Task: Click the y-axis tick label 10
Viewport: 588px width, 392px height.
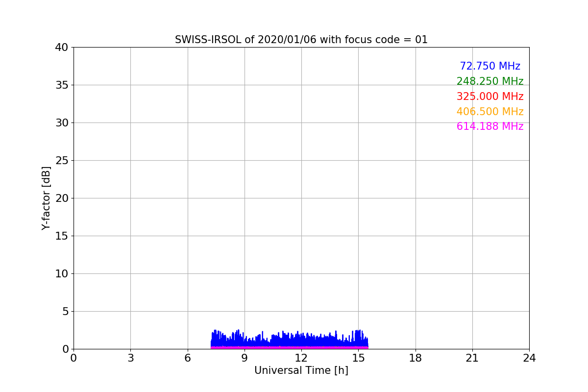Action: [x=62, y=274]
